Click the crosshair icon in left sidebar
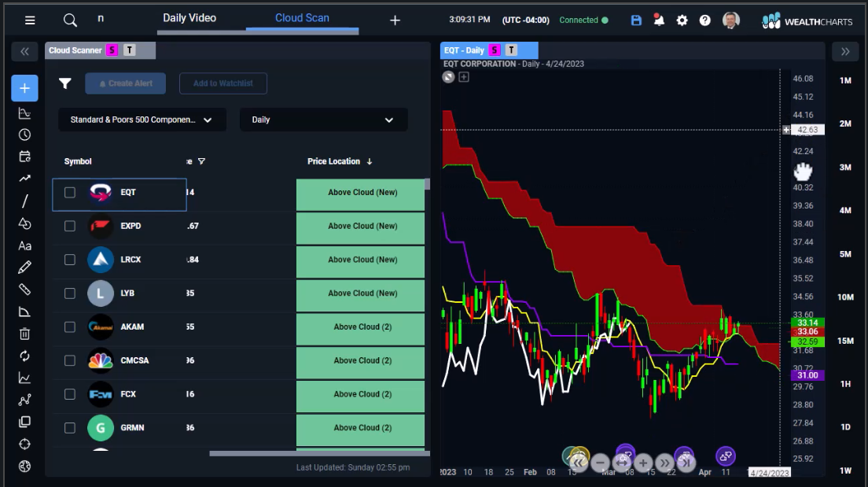868x487 pixels. (24, 444)
